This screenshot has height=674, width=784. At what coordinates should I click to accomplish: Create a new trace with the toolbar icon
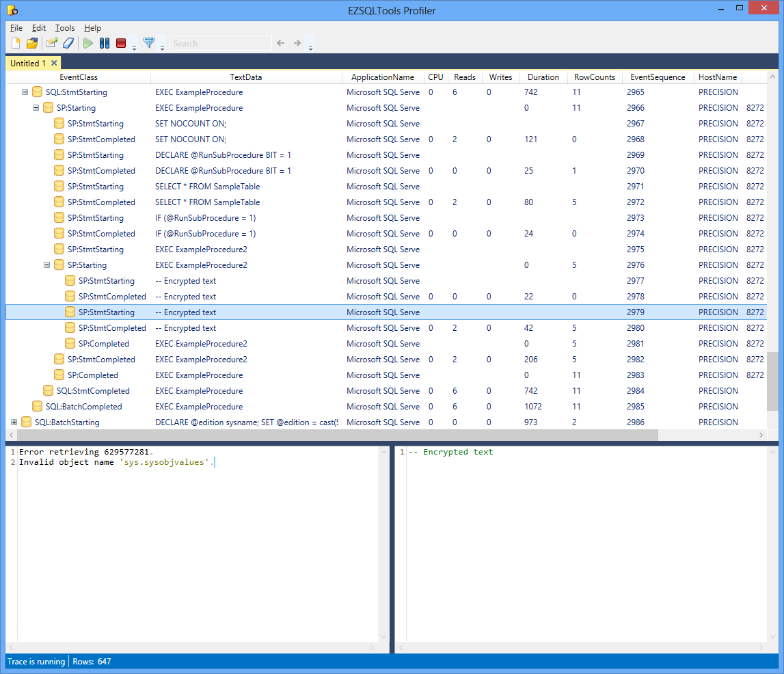16,44
